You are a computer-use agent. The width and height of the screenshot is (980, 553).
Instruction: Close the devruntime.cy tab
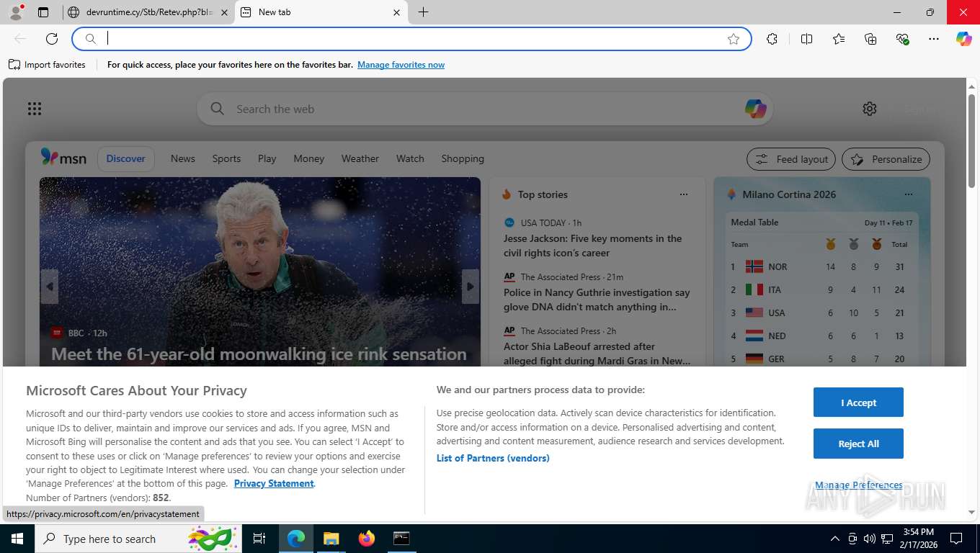coord(224,12)
